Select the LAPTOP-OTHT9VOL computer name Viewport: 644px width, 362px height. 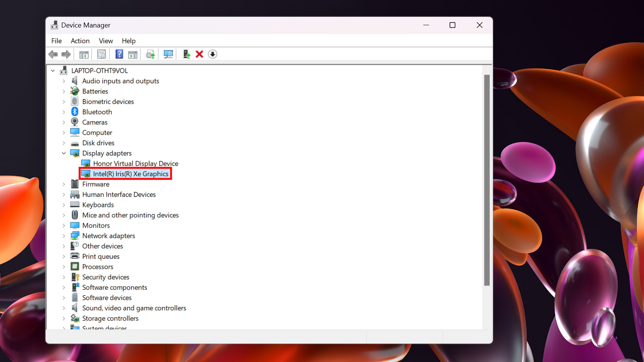(99, 71)
